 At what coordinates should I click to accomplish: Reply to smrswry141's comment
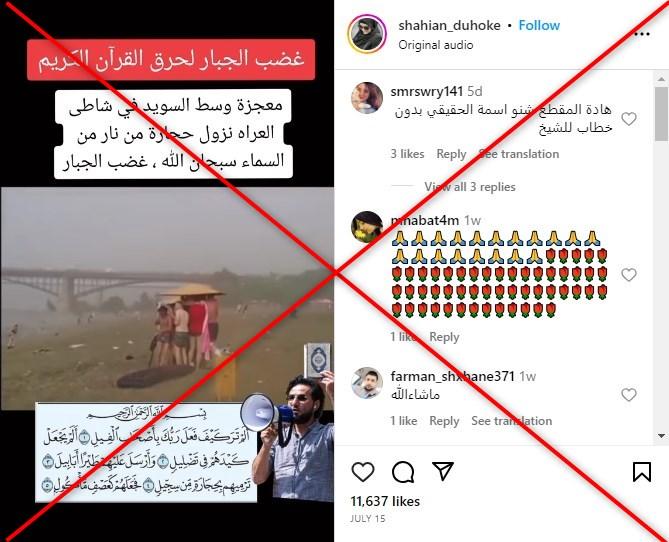[451, 154]
